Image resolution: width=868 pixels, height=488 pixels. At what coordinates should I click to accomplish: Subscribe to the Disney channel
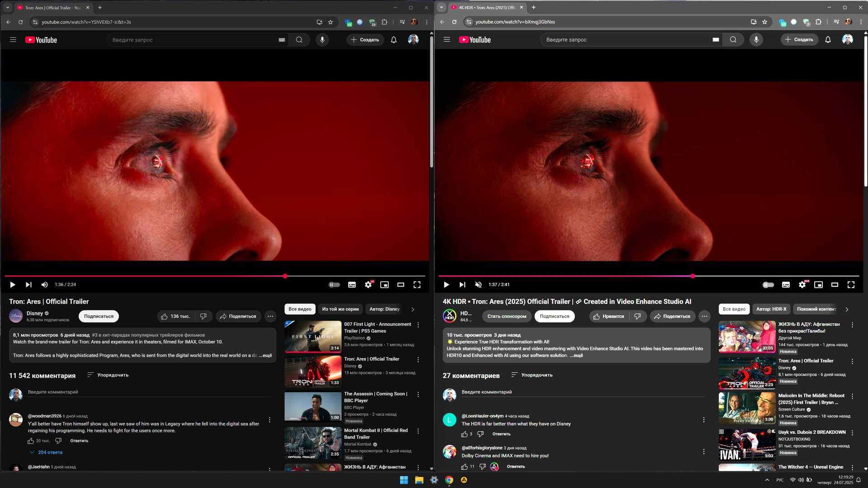[99, 316]
